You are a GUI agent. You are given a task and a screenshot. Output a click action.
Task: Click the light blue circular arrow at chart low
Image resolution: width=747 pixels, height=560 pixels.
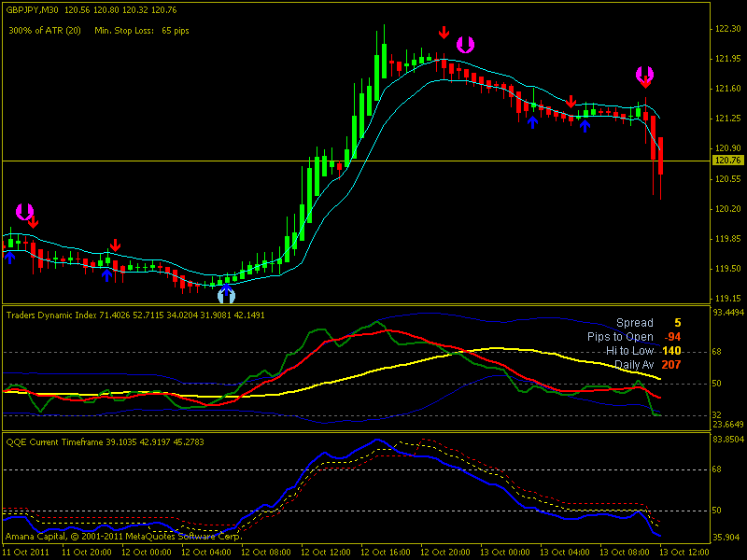[x=227, y=296]
